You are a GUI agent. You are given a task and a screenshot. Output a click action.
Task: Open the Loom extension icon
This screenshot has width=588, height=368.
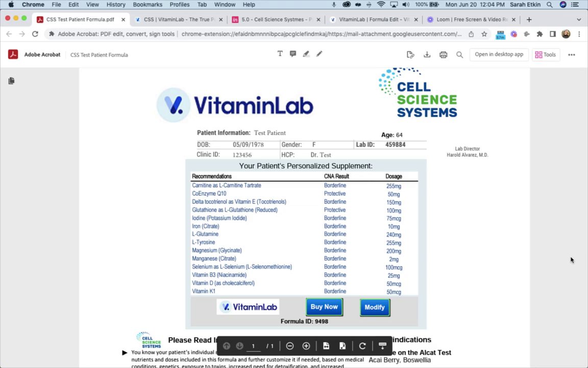tap(514, 34)
